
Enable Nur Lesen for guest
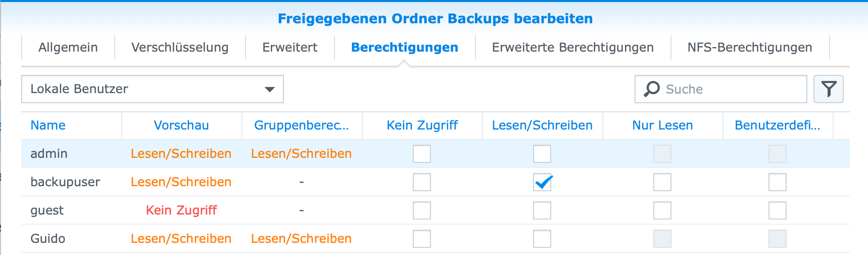[662, 210]
